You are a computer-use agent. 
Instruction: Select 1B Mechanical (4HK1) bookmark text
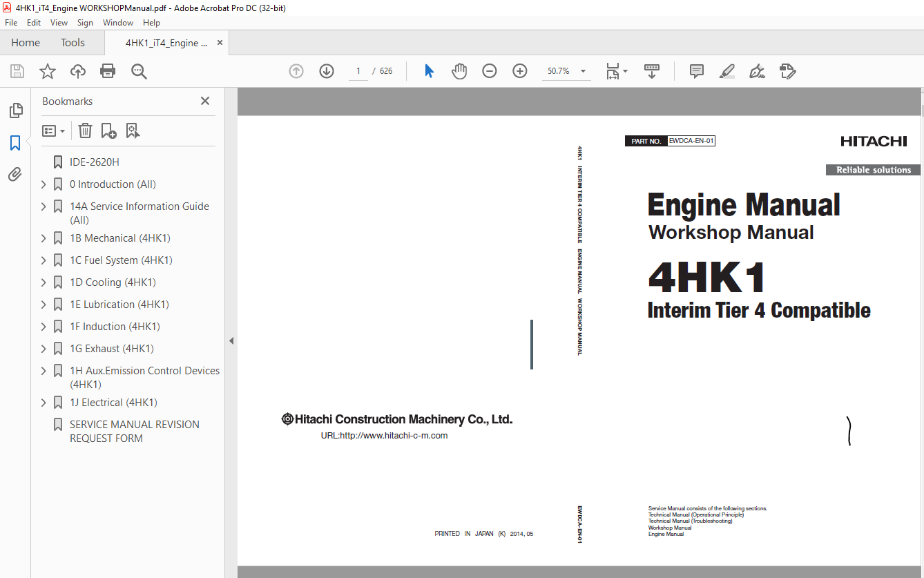click(120, 238)
